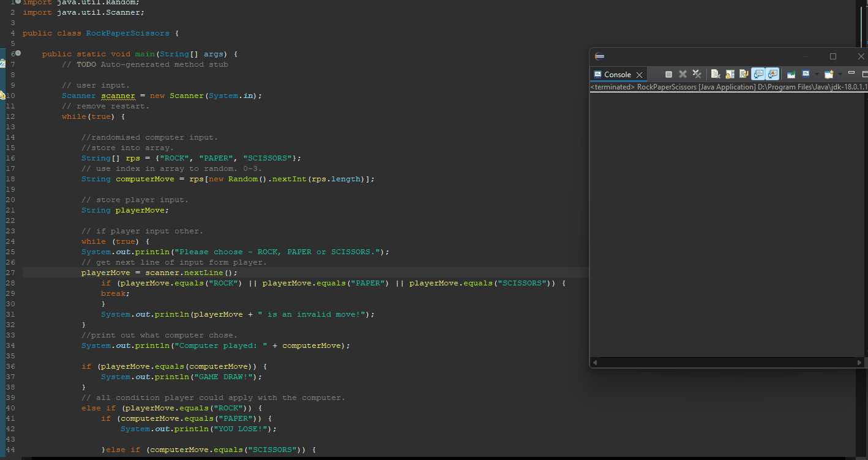Image resolution: width=868 pixels, height=460 pixels.
Task: Remove all terminated launches
Action: coord(697,74)
